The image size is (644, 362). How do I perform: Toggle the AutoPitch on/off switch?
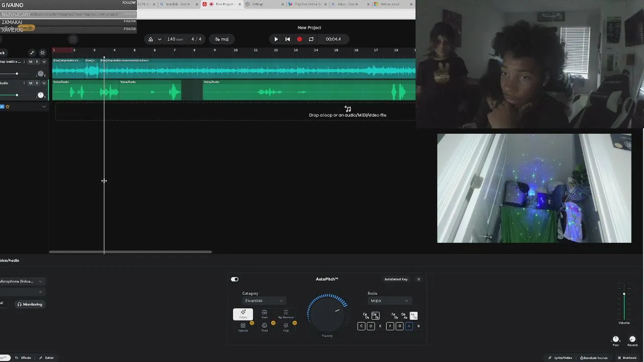tap(234, 279)
